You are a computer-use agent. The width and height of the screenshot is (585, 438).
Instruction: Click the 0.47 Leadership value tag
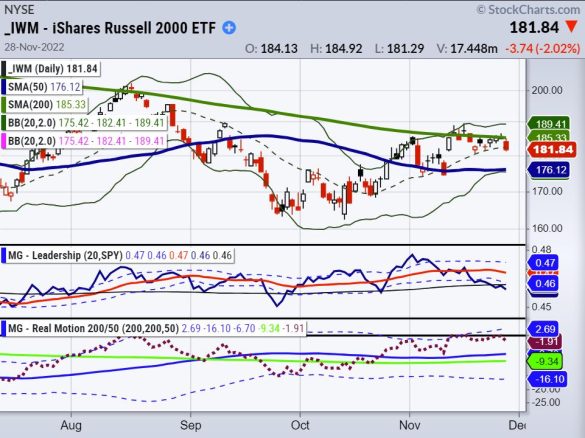543,263
